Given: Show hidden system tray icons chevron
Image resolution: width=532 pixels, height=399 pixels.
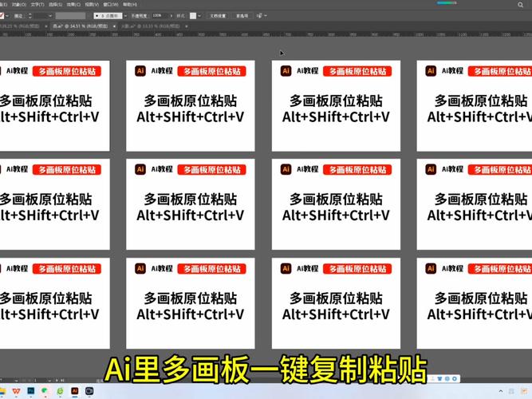Looking at the screenshot, I should point(501,392).
